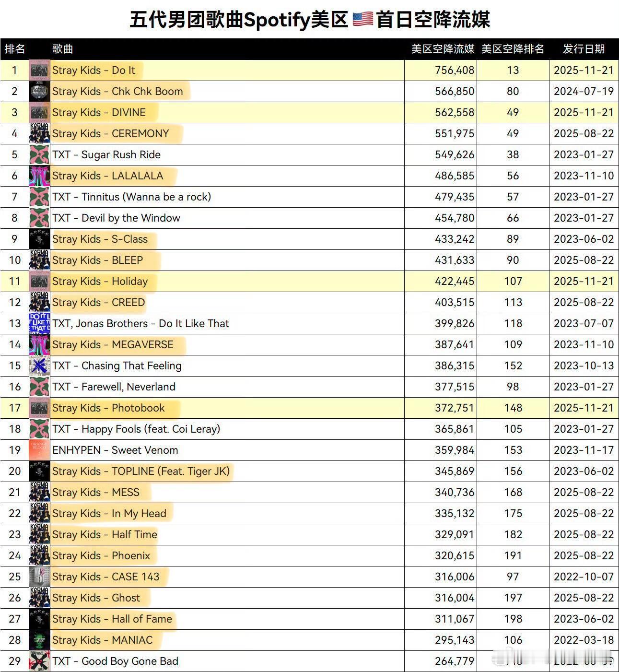Screen dimensions: 619x672
Task: Click the Chasing That Feeling album cover
Action: click(x=39, y=365)
